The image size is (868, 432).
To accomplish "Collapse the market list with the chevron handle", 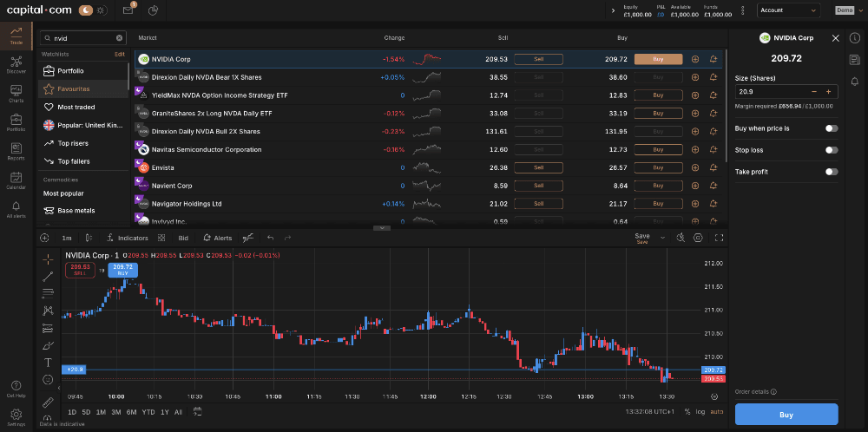I will pyautogui.click(x=382, y=228).
